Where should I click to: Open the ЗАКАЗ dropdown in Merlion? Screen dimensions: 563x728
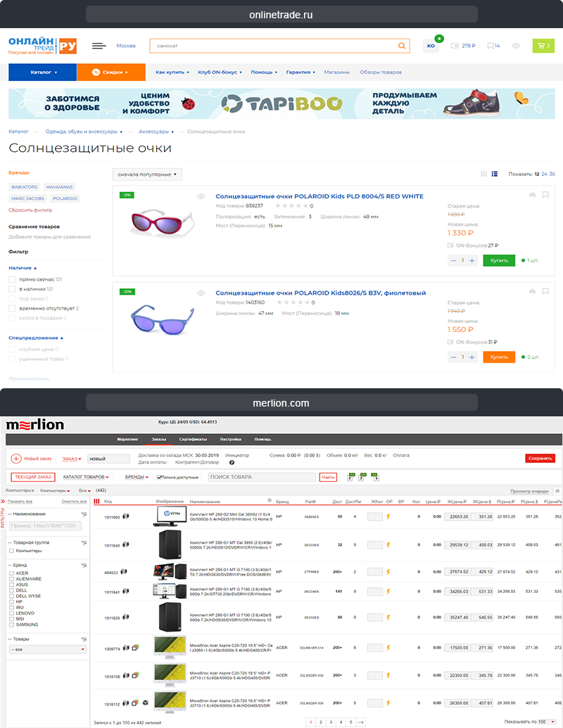72,459
